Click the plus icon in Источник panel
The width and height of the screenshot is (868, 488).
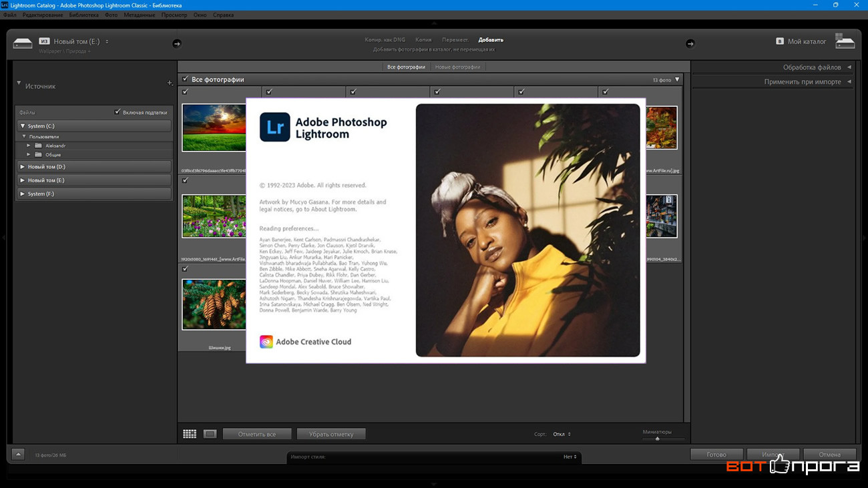click(x=170, y=83)
